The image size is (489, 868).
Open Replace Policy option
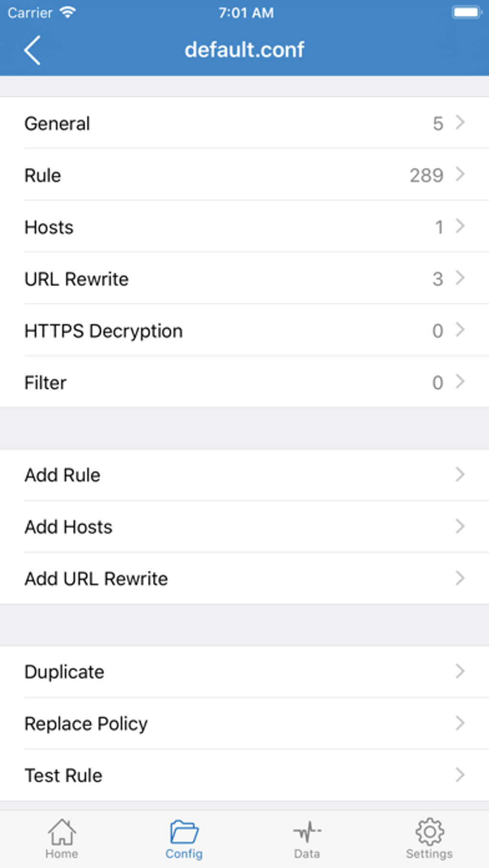point(244,723)
